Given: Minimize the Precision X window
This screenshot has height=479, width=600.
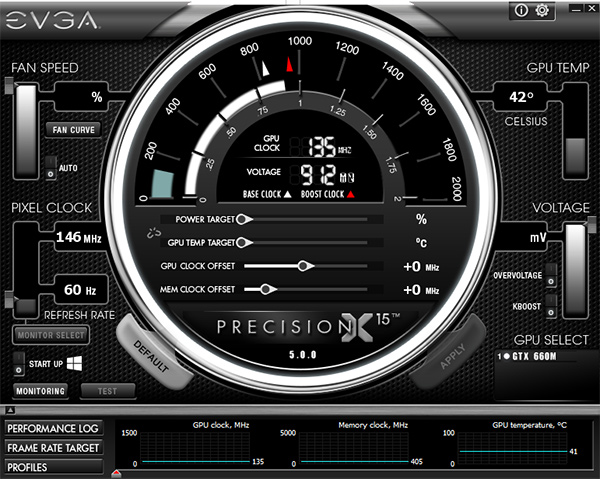Looking at the screenshot, I should click(576, 8).
